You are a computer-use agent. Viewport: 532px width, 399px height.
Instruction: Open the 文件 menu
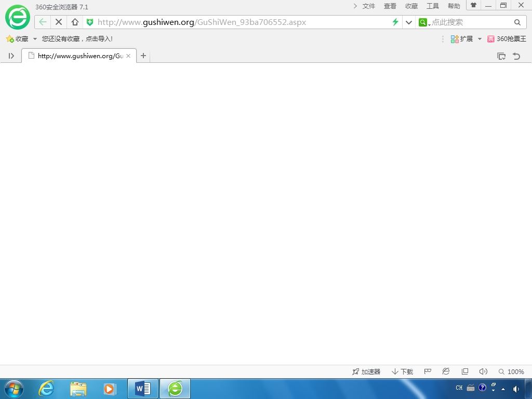pyautogui.click(x=369, y=6)
